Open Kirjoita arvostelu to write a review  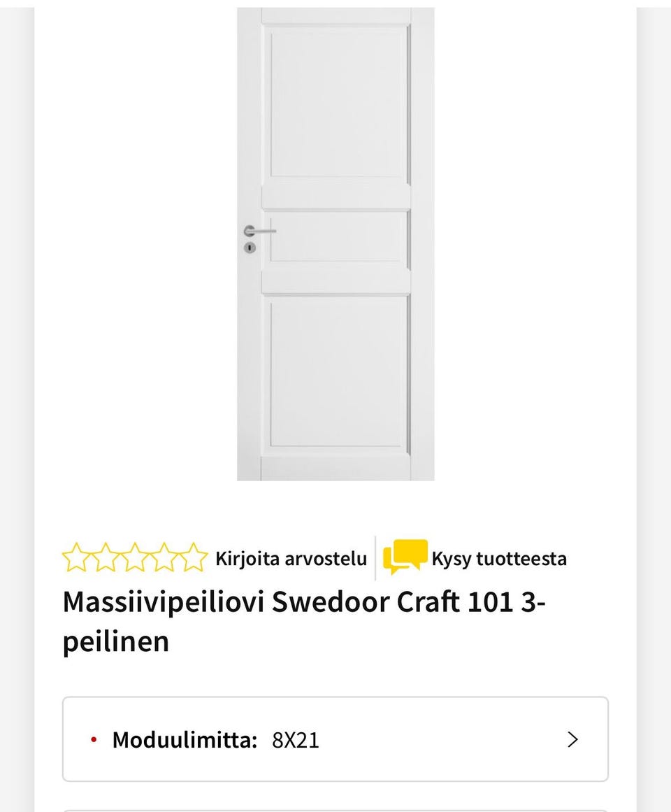(x=291, y=558)
